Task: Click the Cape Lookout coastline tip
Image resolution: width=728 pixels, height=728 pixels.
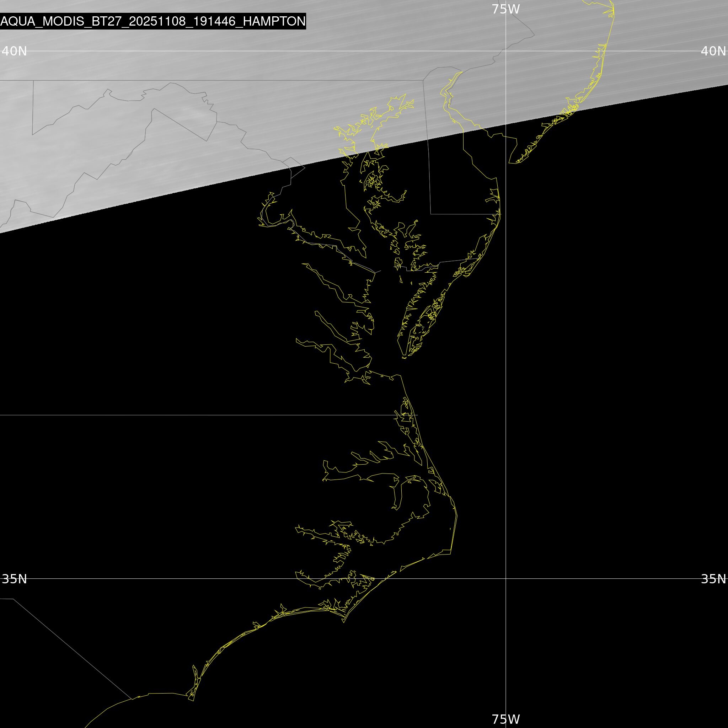Action: (x=344, y=622)
